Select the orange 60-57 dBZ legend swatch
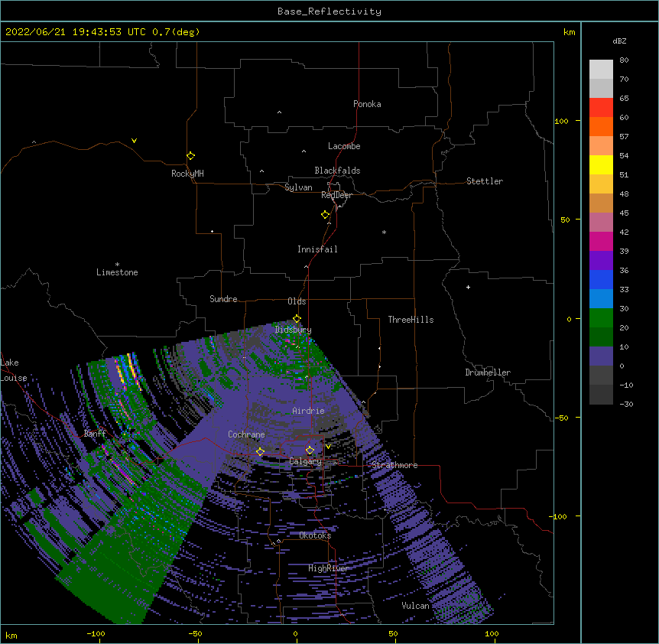This screenshot has height=644, width=659. pos(601,126)
